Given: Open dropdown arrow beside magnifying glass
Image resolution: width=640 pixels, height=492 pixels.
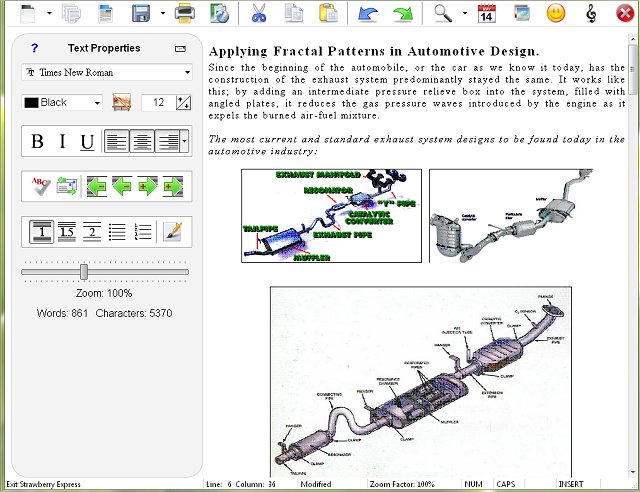Looking at the screenshot, I should tap(464, 13).
